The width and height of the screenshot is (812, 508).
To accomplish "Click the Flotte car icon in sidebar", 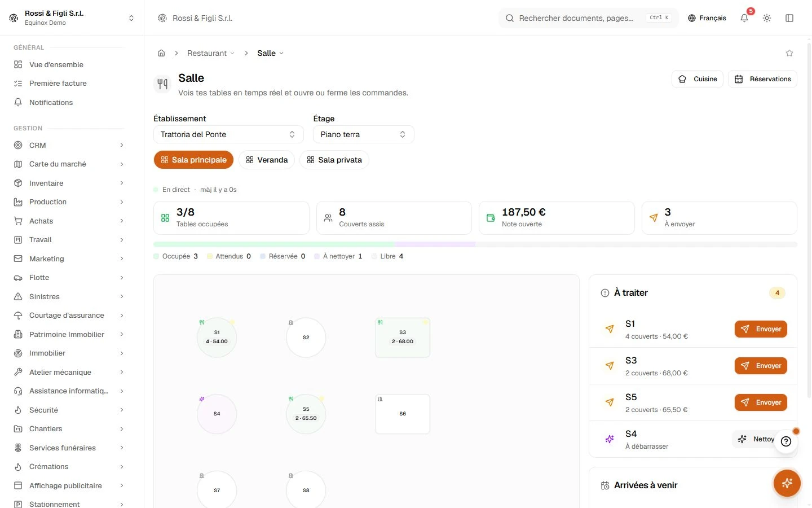I will [18, 278].
